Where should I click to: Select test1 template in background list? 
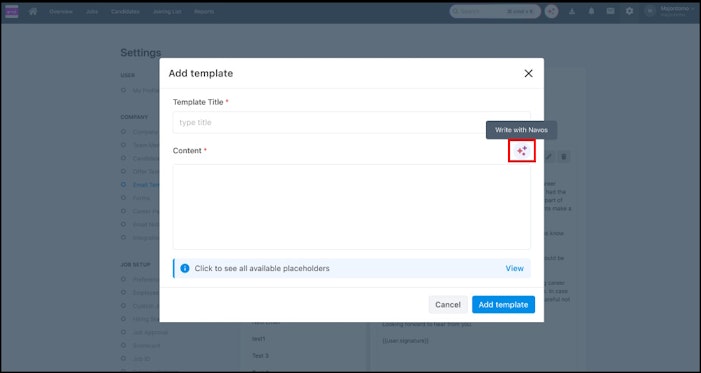(x=259, y=339)
